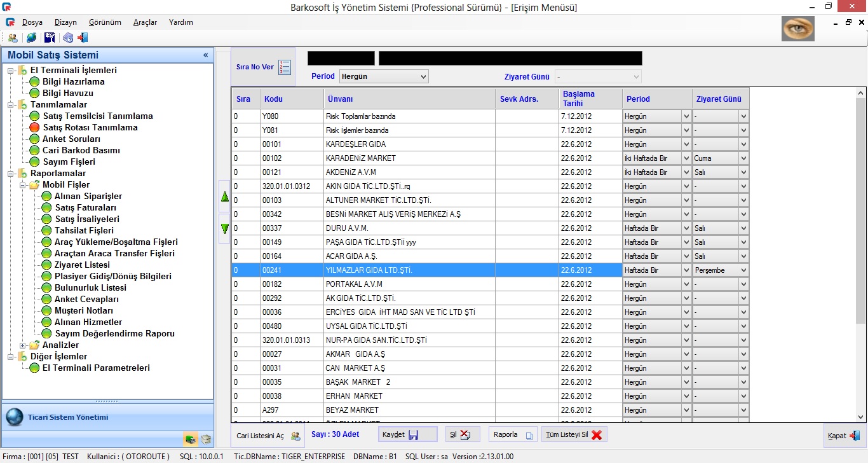
Task: Click the scrollbar down arrow of the table
Action: 861,417
